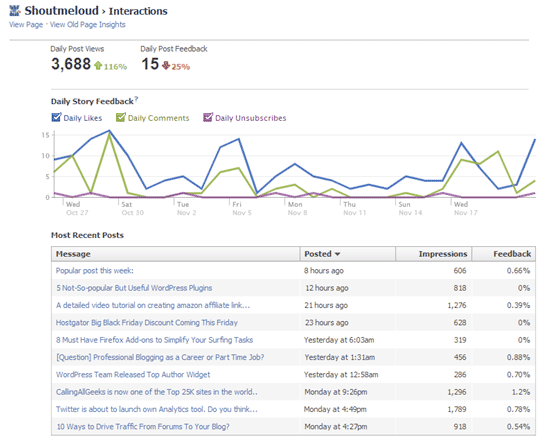The image size is (544, 438).
Task: Disable the Daily Unsubscribes checkbox
Action: point(208,117)
